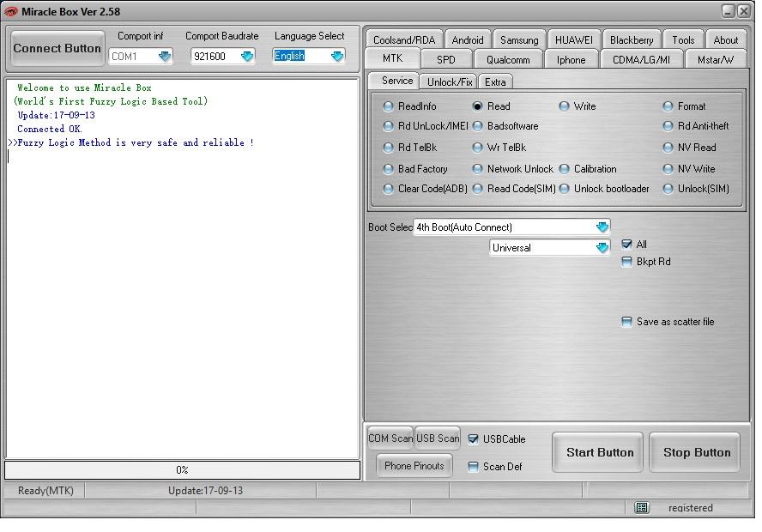Click the Ready(MTK) status text

45,491
